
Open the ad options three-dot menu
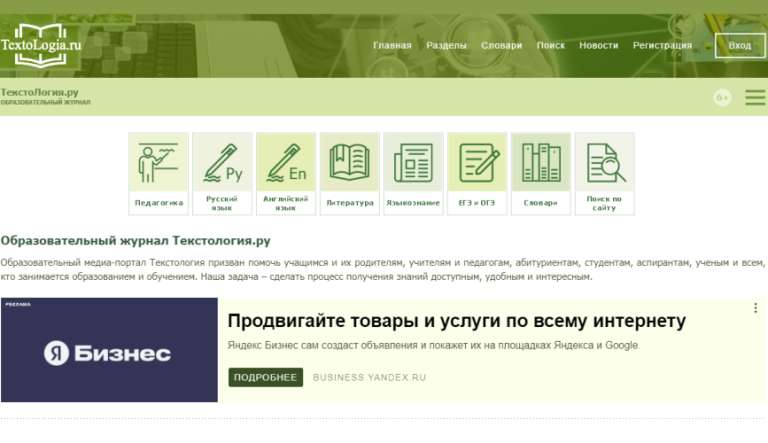(x=755, y=308)
